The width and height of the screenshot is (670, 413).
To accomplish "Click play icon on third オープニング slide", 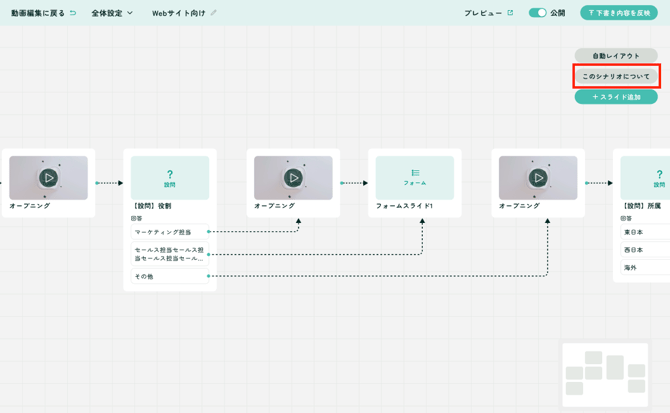I will [x=538, y=178].
